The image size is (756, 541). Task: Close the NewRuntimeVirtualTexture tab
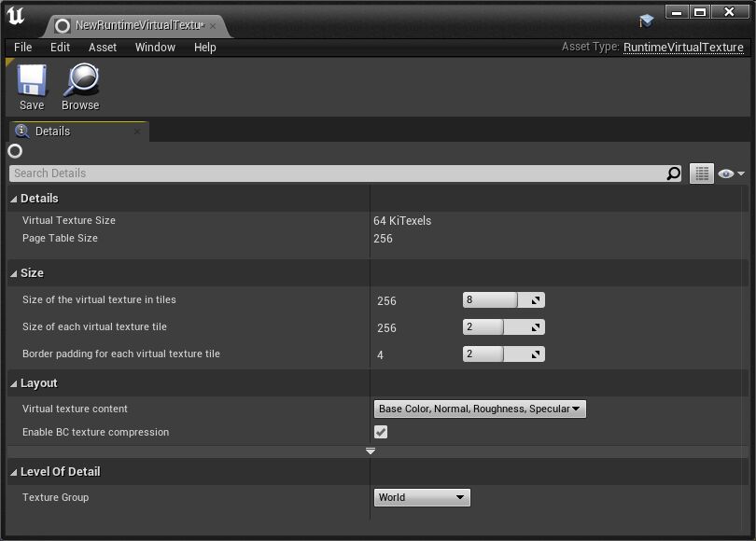(213, 26)
